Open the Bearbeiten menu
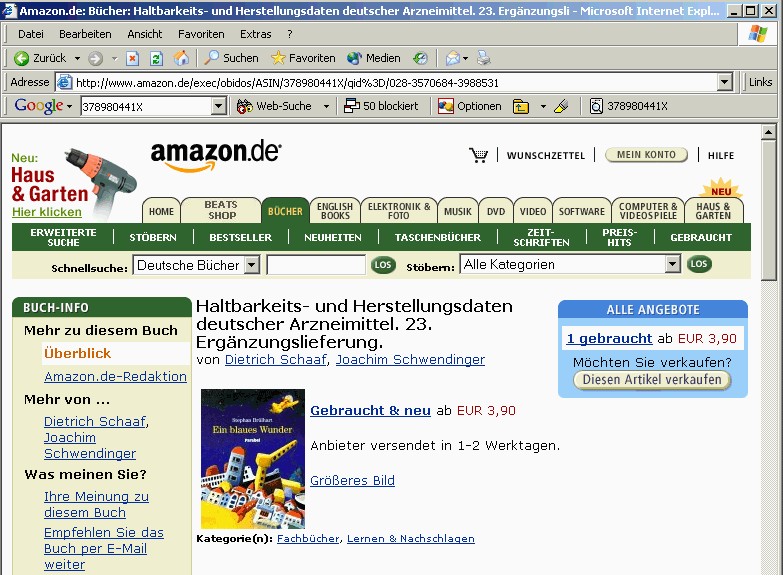783x575 pixels. point(85,34)
